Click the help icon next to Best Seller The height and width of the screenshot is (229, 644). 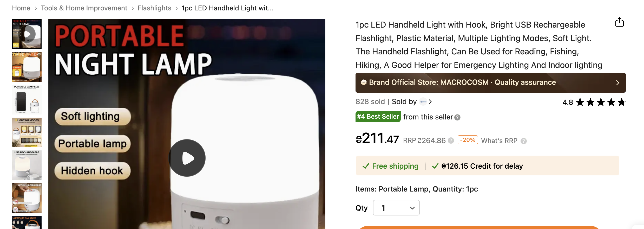(457, 118)
